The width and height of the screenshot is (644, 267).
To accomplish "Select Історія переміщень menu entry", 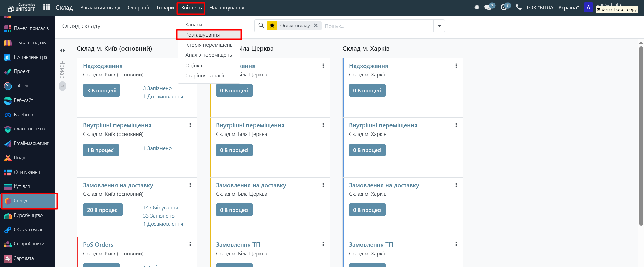I will point(209,45).
